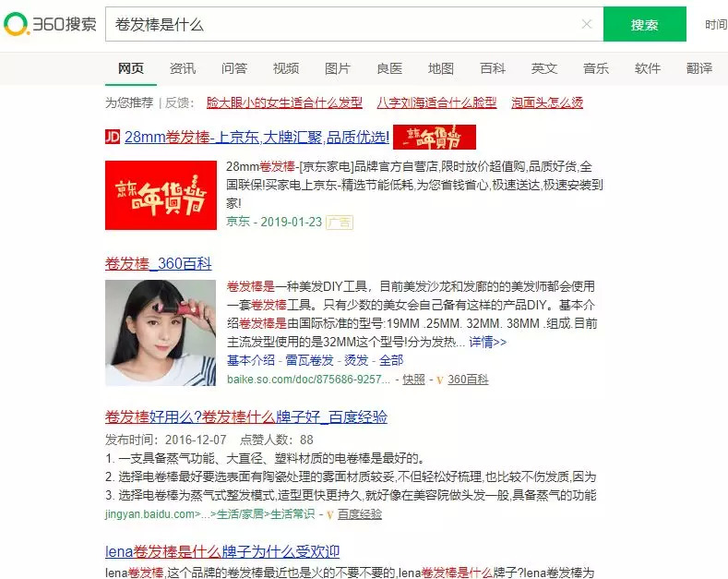Click the green 搜索 button
Screen dimensions: 728x579
[645, 24]
